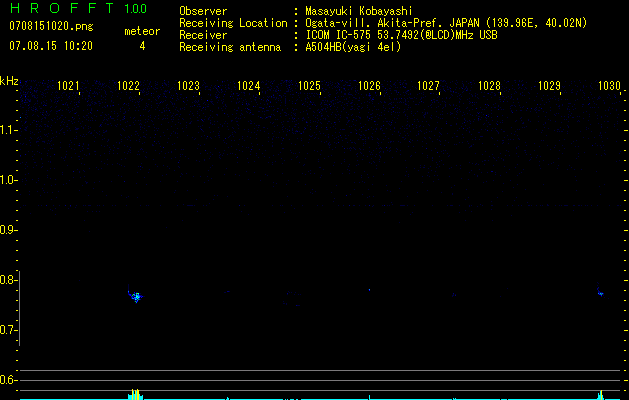The image size is (629, 400).
Task: Click time axis label 1023
Action: 189,86
